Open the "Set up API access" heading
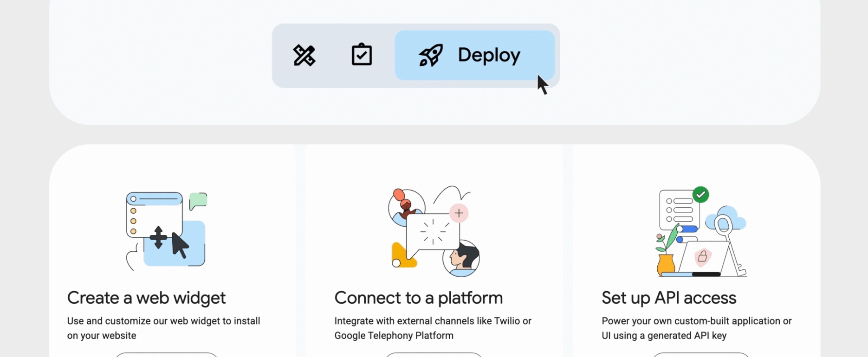This screenshot has height=357, width=868. click(x=668, y=298)
